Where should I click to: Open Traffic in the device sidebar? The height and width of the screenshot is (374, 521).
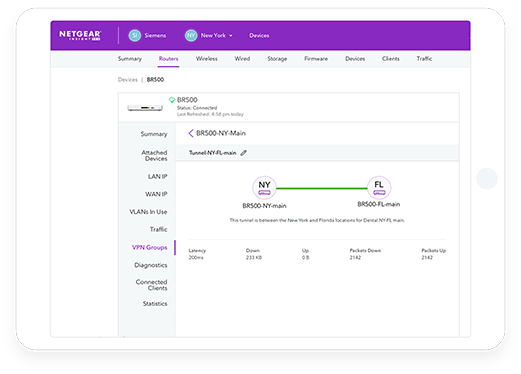(158, 229)
